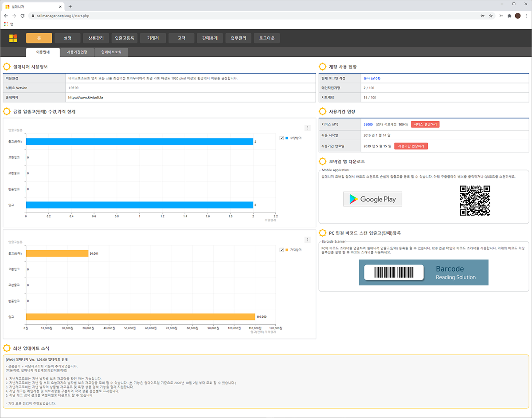Open the saved password key icon
The width and height of the screenshot is (532, 418).
482,16
